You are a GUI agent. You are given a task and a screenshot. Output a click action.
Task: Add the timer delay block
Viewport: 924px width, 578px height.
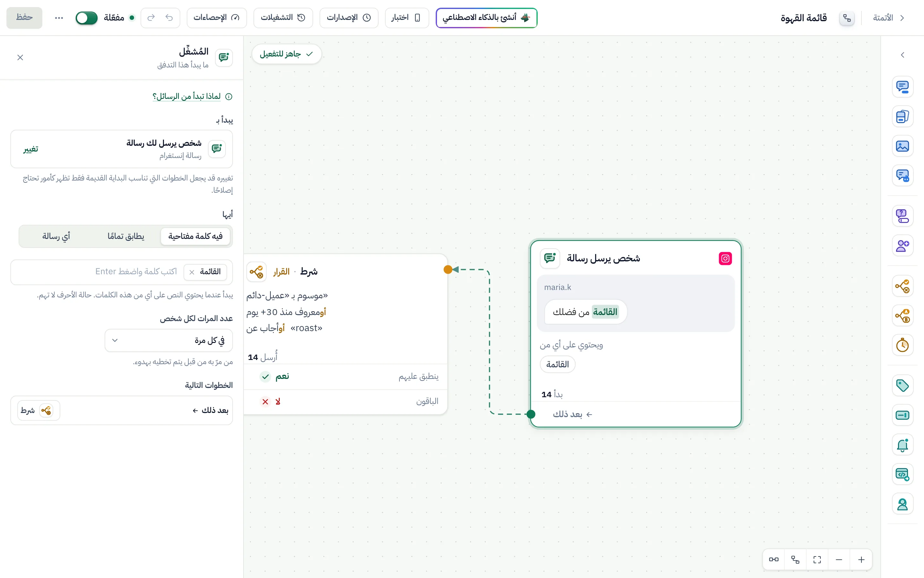pyautogui.click(x=902, y=345)
